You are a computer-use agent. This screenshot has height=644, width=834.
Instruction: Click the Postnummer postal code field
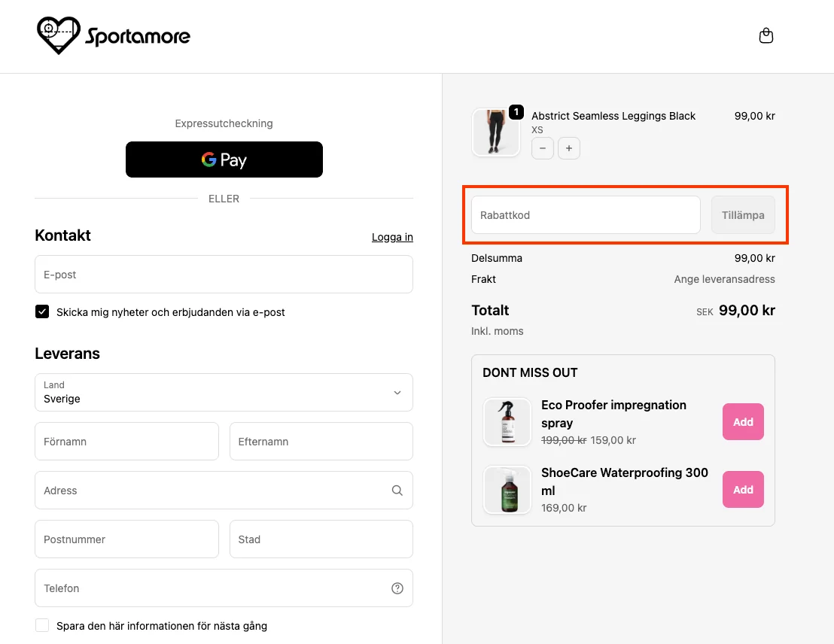coord(126,539)
